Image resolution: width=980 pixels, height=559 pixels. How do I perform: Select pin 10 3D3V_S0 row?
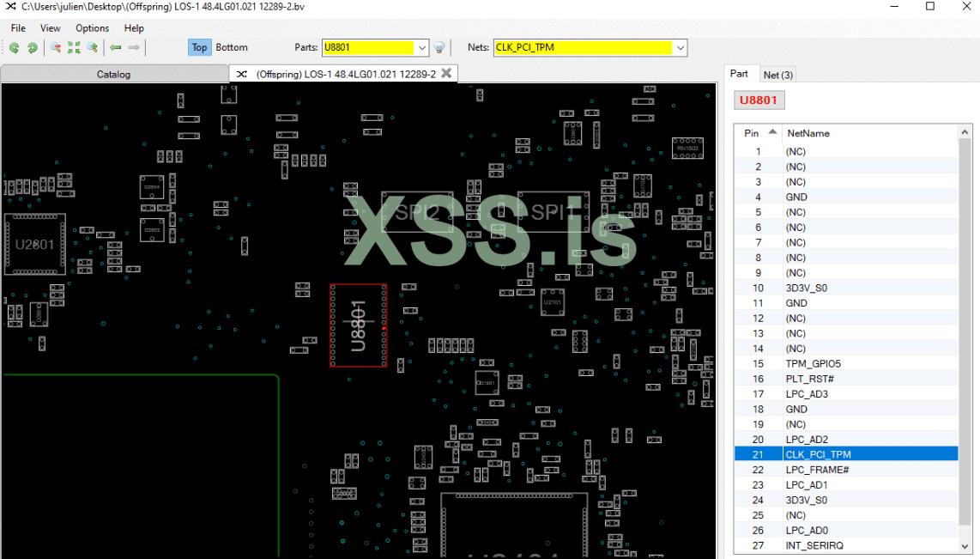pos(846,289)
